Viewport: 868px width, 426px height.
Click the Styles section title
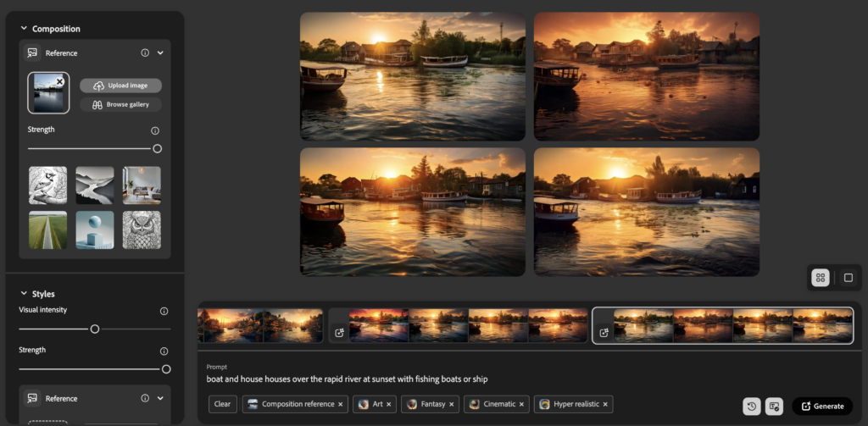43,294
